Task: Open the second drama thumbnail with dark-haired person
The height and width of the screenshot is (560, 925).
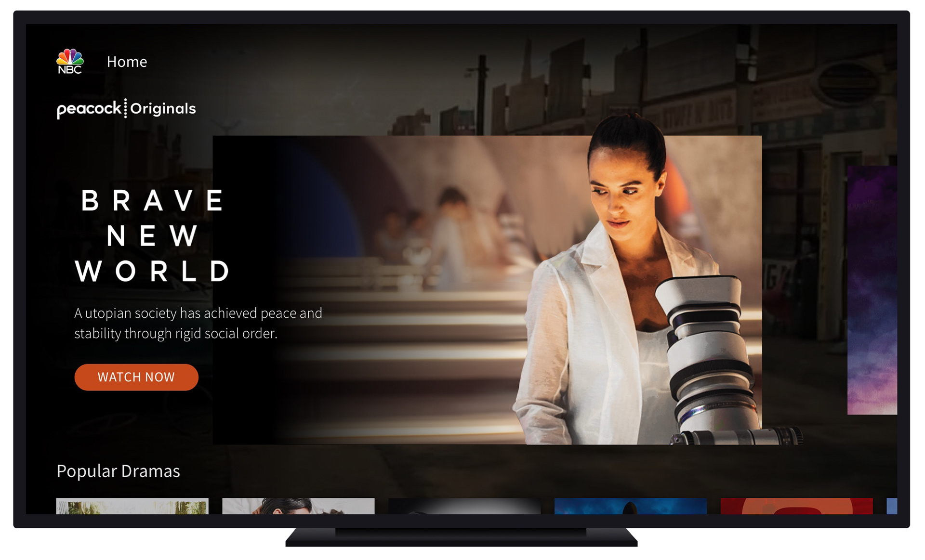Action: [x=298, y=506]
